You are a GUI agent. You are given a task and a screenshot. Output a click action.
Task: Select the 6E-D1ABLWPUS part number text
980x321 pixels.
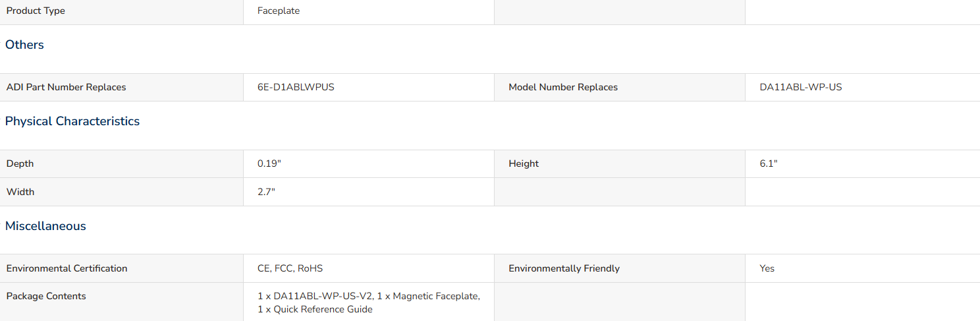point(296,87)
